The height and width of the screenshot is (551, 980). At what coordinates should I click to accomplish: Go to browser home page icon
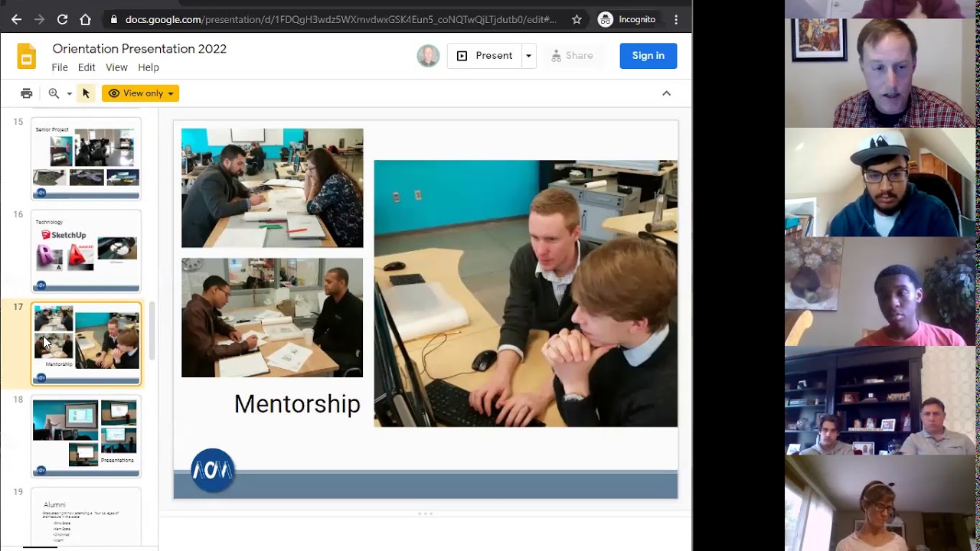[x=85, y=19]
